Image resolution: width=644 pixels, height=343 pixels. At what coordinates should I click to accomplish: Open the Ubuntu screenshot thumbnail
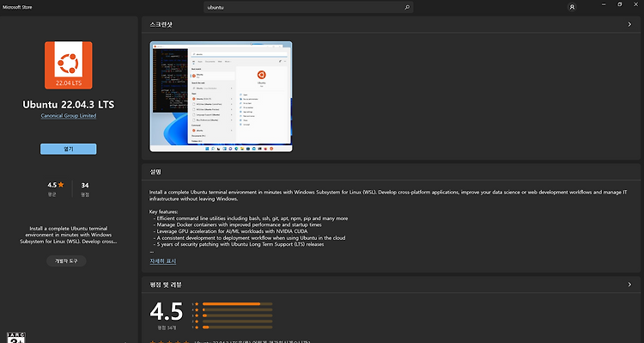(221, 96)
